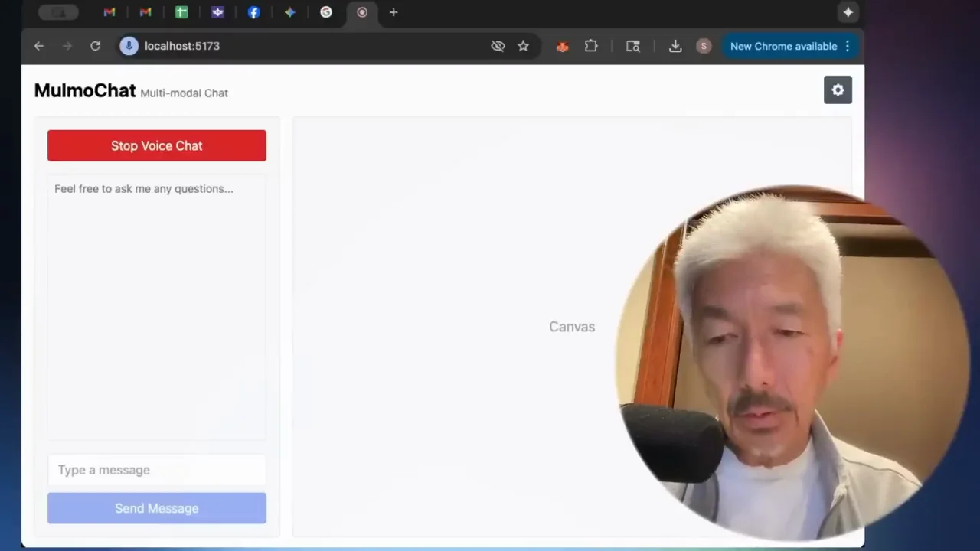The width and height of the screenshot is (980, 551).
Task: Click the MulmoChat title
Action: coord(85,90)
